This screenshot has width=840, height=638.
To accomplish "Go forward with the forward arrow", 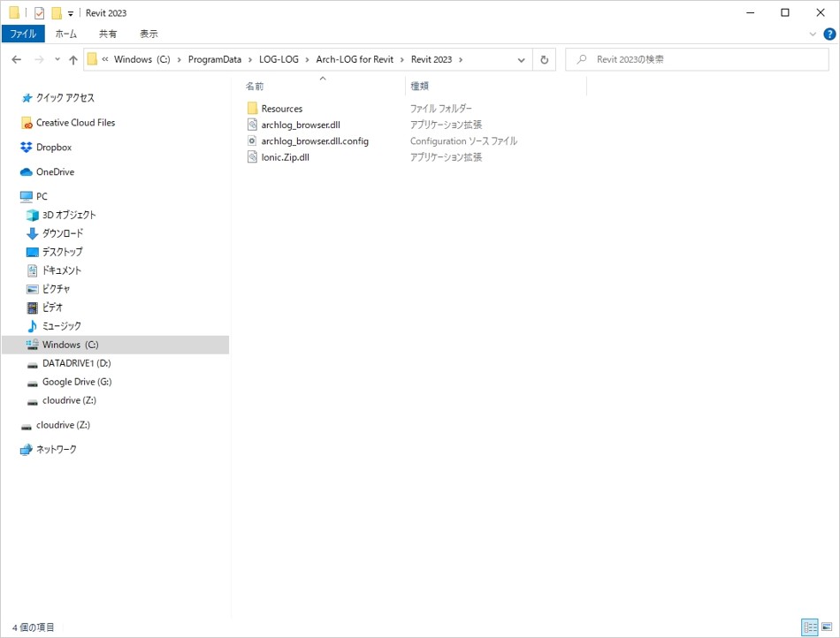I will [x=39, y=59].
